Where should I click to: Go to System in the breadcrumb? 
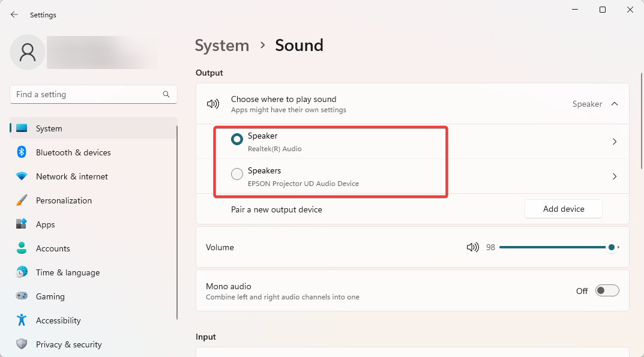pos(222,46)
